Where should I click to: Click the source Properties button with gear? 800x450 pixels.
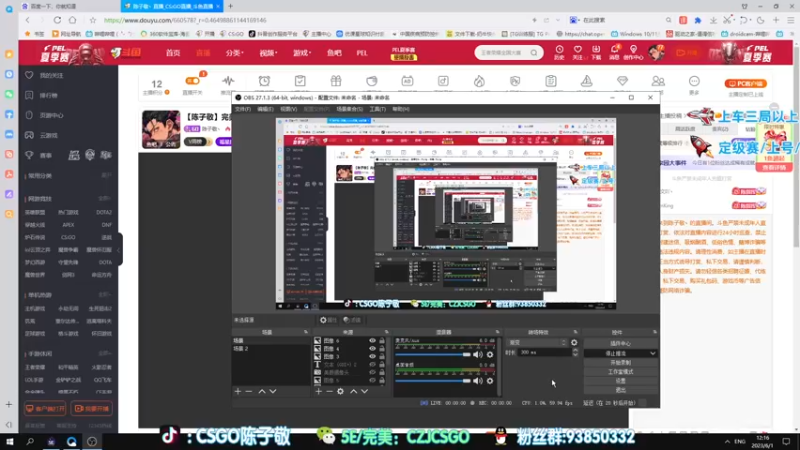click(x=328, y=320)
